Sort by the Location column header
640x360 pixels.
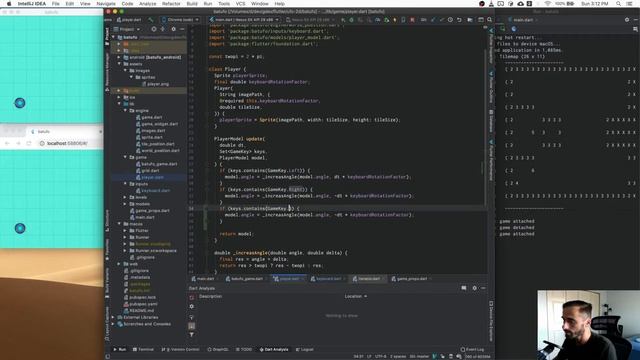(x=355, y=296)
